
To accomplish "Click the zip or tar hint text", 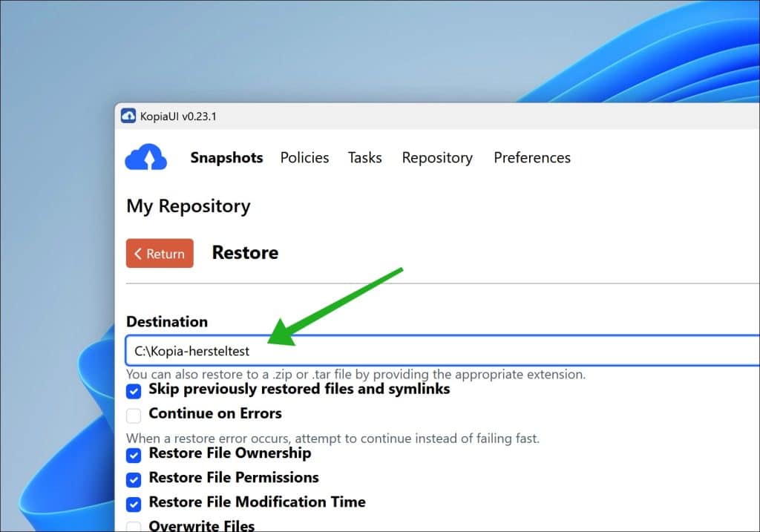I will (356, 374).
